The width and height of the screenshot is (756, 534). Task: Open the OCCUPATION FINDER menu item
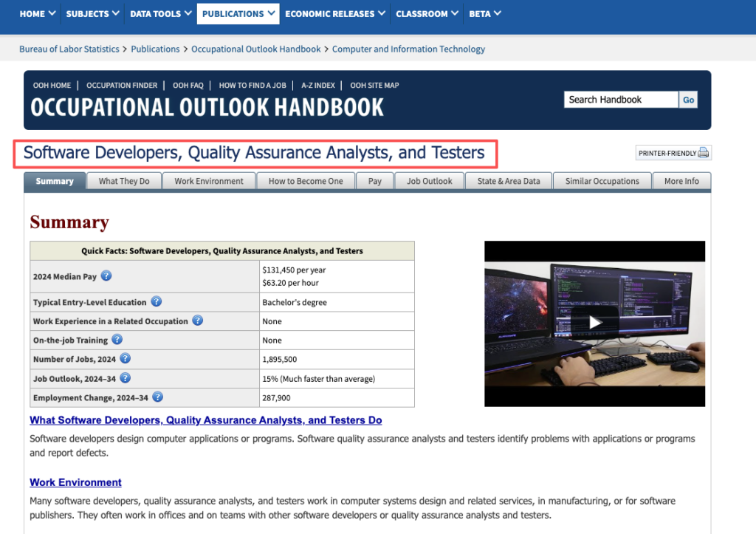tap(122, 85)
